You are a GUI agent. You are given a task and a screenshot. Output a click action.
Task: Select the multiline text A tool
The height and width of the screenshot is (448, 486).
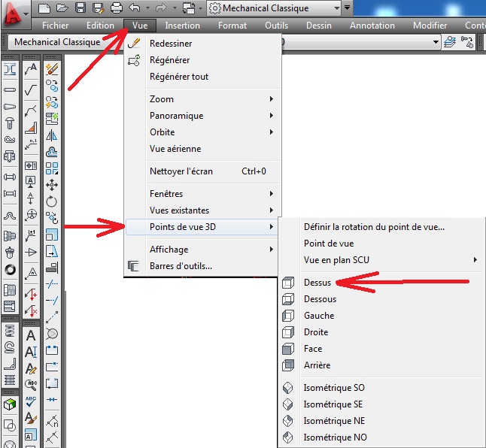point(31,335)
